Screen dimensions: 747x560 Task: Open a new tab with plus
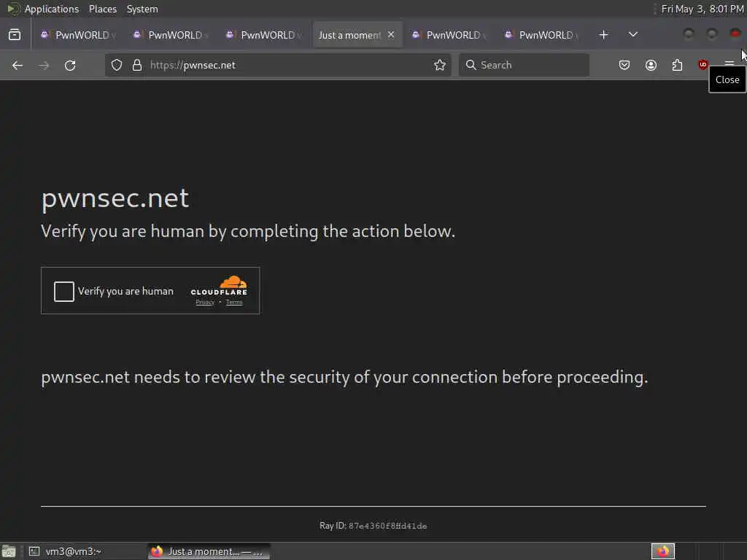[603, 35]
